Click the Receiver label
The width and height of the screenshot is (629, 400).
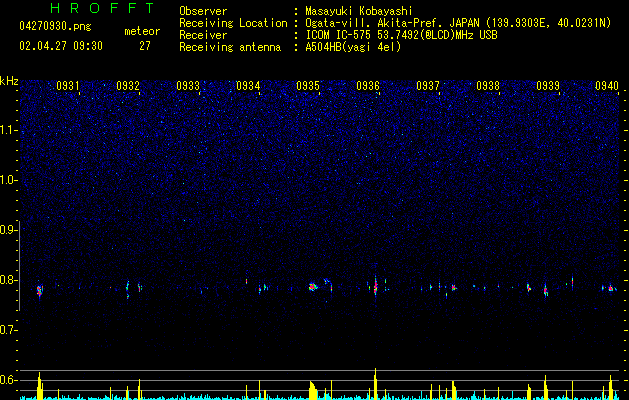pos(203,35)
